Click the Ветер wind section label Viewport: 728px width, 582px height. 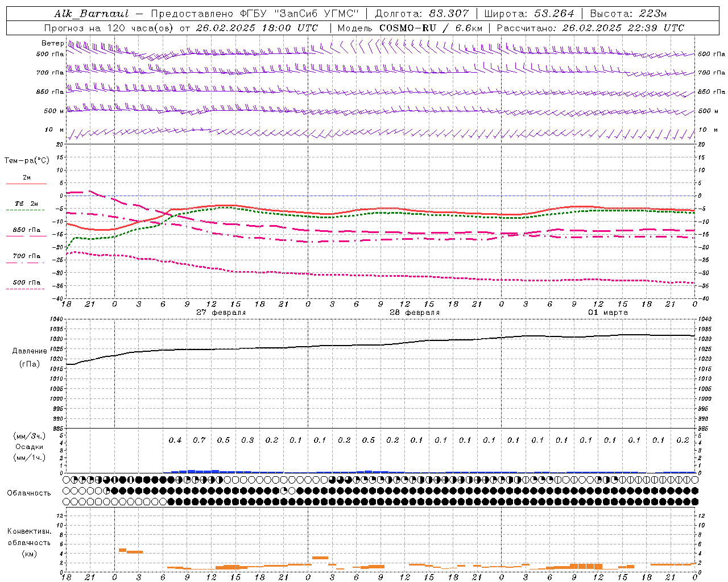pos(52,43)
